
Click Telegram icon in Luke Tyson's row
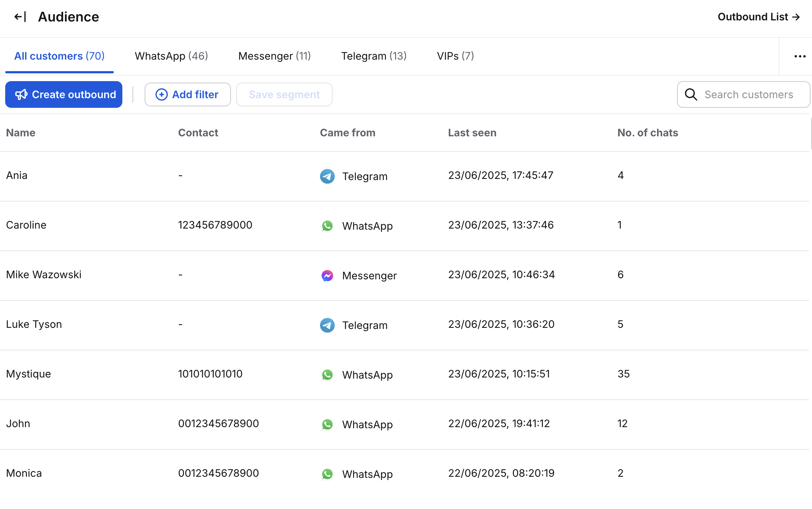click(327, 325)
